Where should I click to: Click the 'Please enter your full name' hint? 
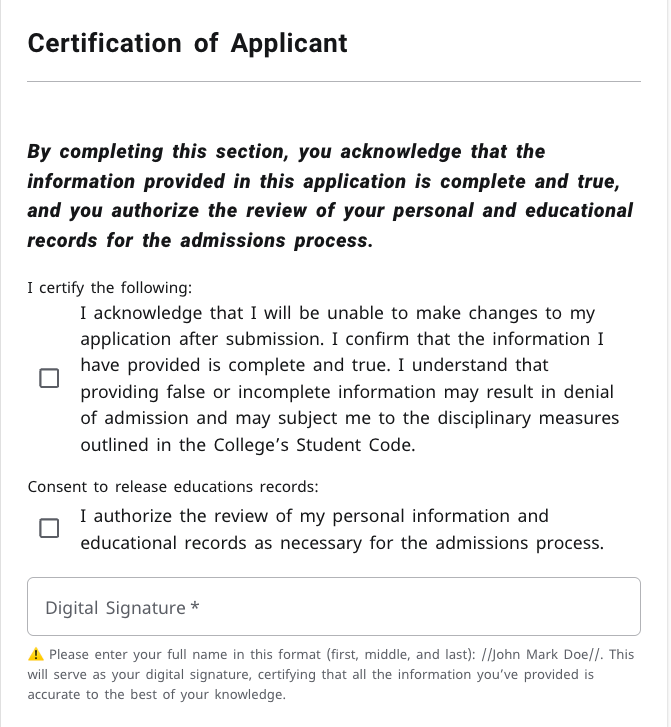coord(330,675)
